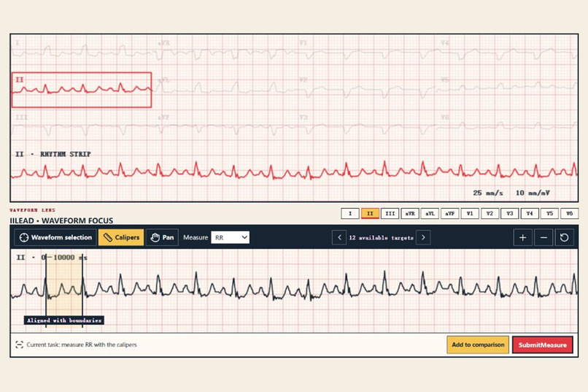Select lead aVF tab

[449, 213]
